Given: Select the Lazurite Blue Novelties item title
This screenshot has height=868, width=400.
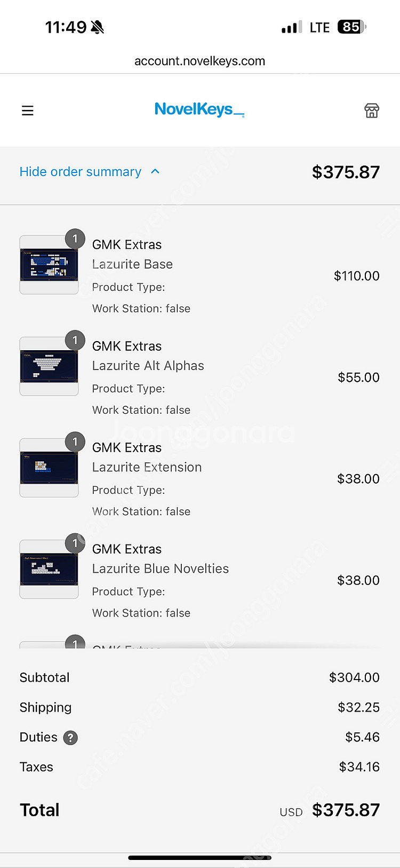Looking at the screenshot, I should 161,569.
